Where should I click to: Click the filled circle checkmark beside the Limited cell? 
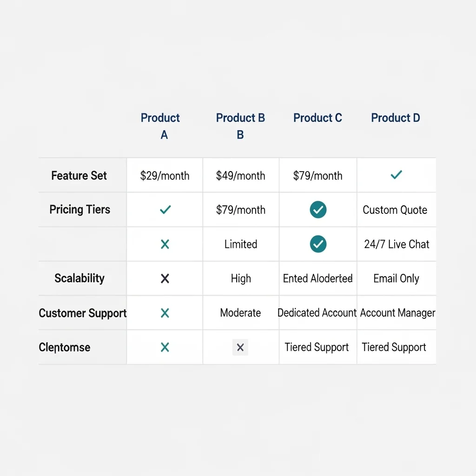318,244
